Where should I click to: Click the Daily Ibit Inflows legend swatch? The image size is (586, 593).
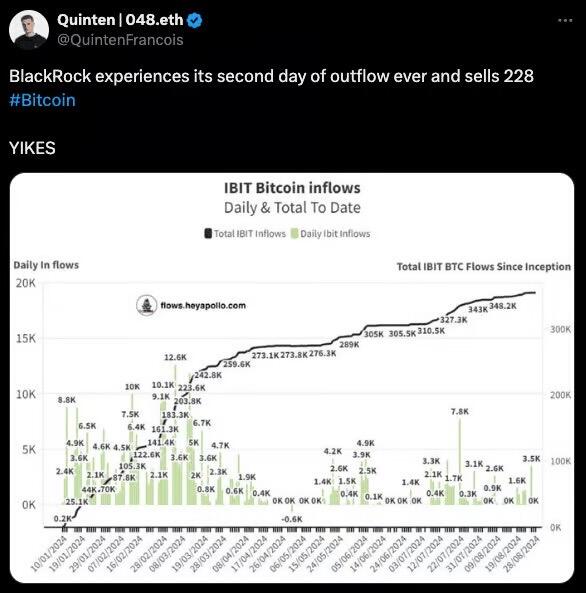click(x=294, y=233)
